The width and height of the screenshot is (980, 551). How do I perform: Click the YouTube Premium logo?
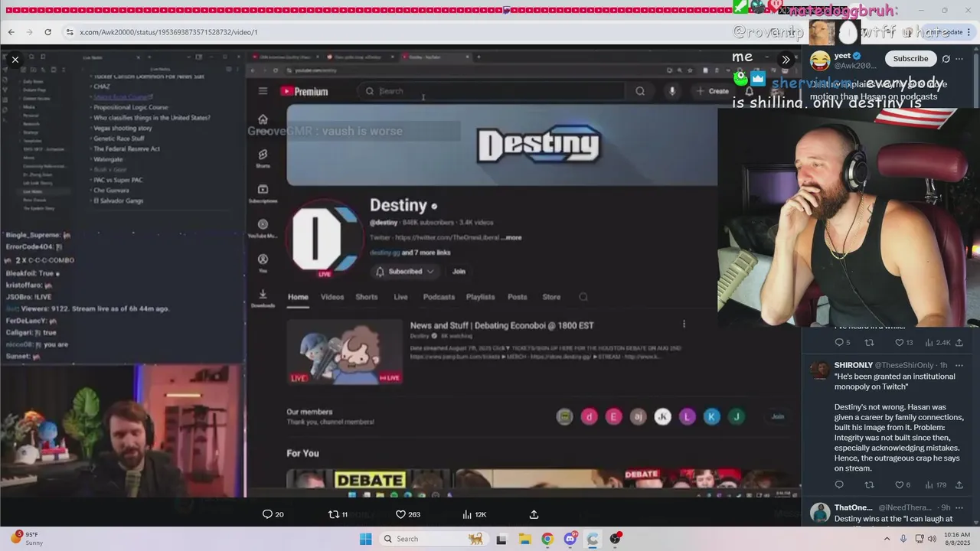tap(304, 91)
